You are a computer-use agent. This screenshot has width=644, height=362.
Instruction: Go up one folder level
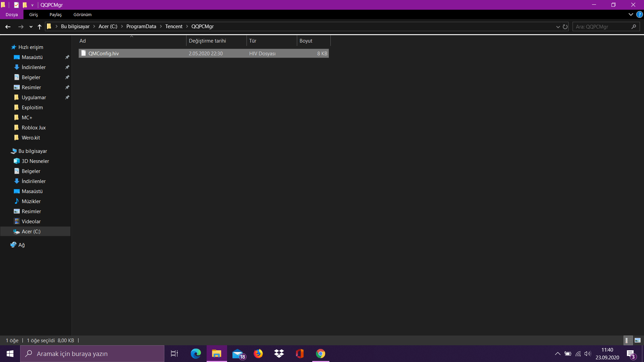click(40, 26)
